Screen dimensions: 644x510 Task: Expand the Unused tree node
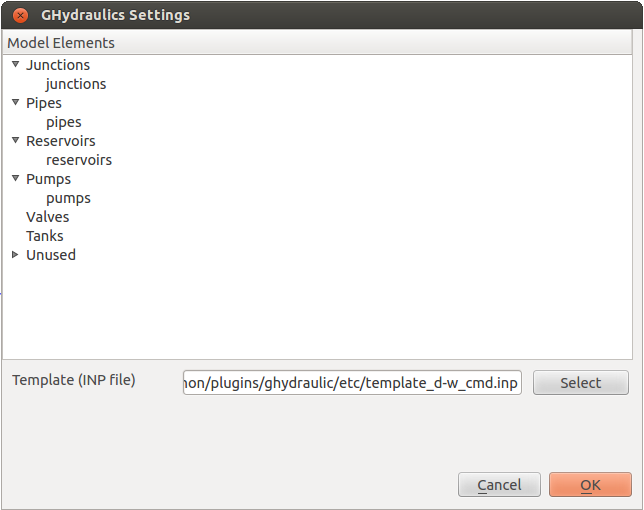[16, 255]
